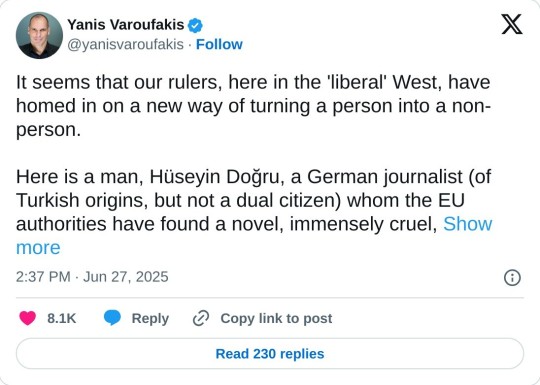Click the Hüseyin Doğru paragraph text
This screenshot has width=540, height=385.
[254, 212]
